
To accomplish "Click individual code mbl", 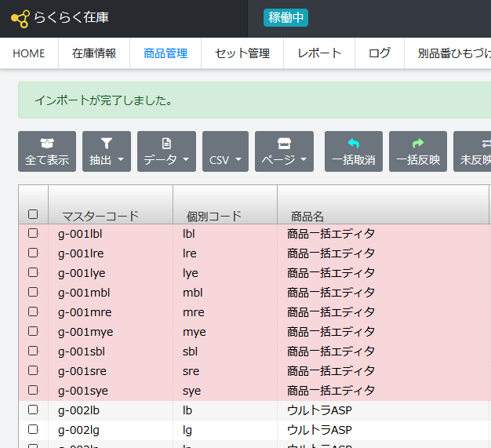I will [x=193, y=293].
